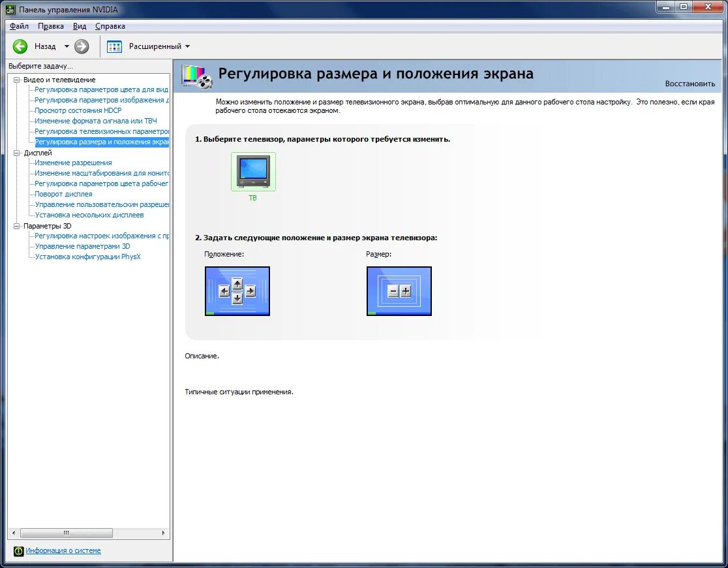Open Изменение масштабирования для монитора
The height and width of the screenshot is (568, 728).
click(101, 173)
